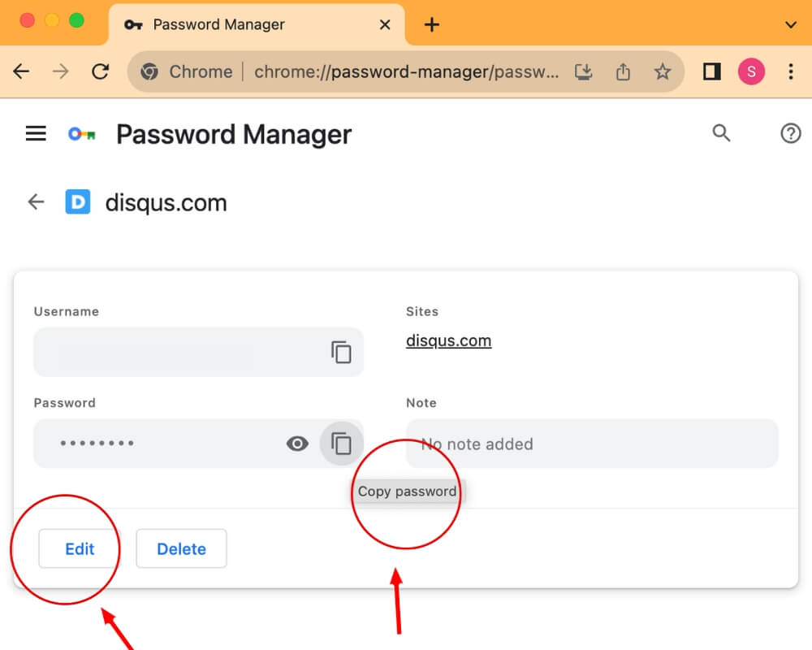Image resolution: width=812 pixels, height=650 pixels.
Task: Open the search in Password Manager
Action: pos(721,133)
